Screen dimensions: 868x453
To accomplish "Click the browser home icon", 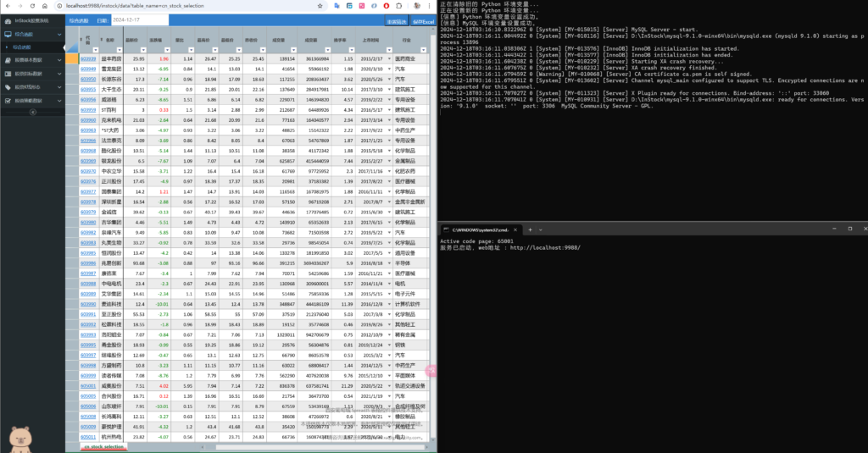I will tap(43, 5).
